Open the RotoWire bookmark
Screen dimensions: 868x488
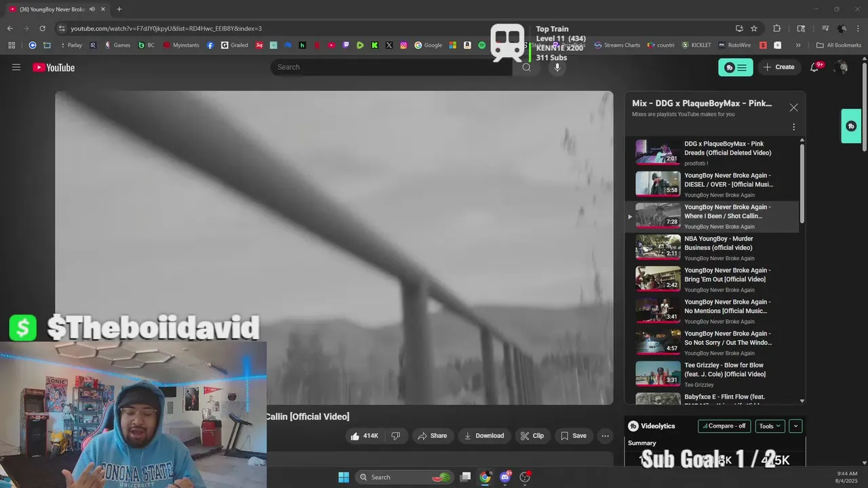[734, 45]
